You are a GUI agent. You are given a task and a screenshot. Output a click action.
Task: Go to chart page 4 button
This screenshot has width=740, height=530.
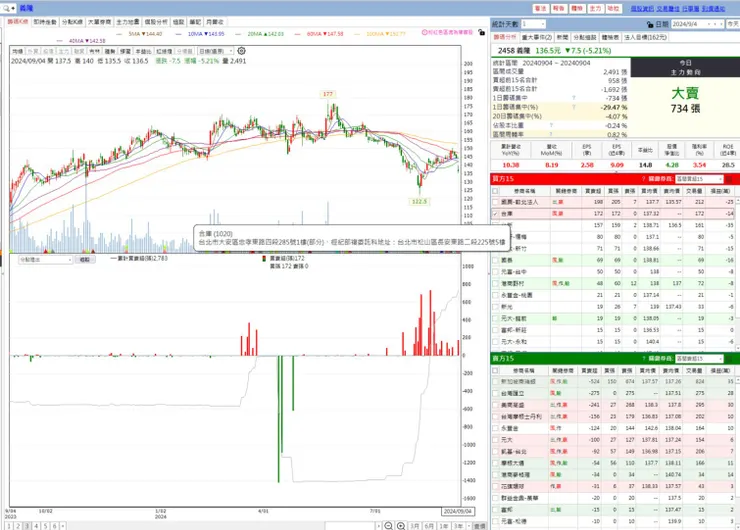[36, 526]
